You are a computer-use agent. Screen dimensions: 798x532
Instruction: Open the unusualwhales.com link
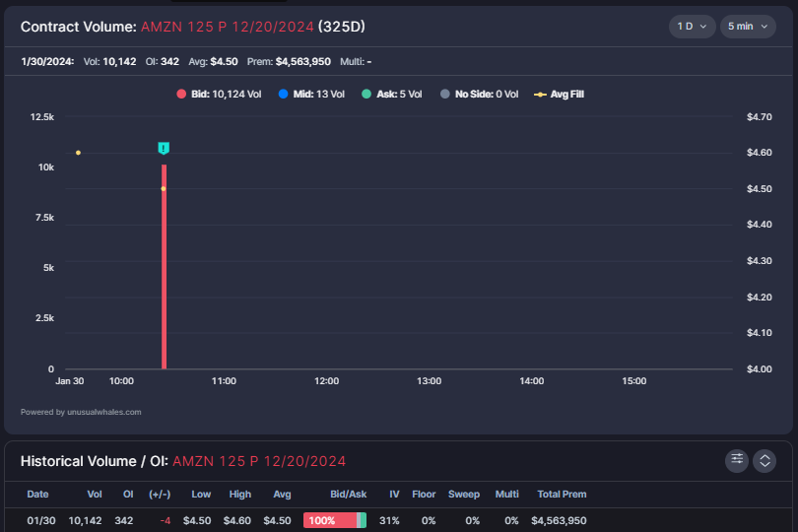click(104, 412)
